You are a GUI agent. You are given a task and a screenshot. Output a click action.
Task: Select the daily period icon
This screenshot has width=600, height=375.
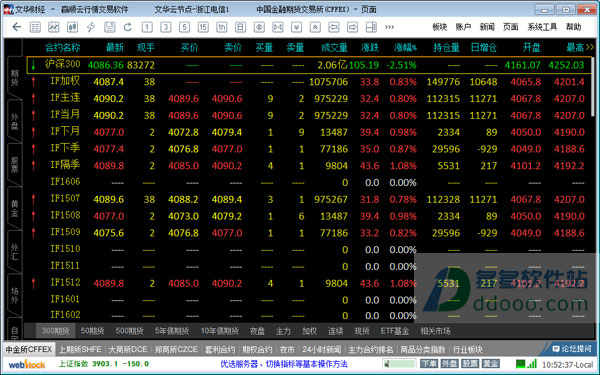click(x=240, y=27)
